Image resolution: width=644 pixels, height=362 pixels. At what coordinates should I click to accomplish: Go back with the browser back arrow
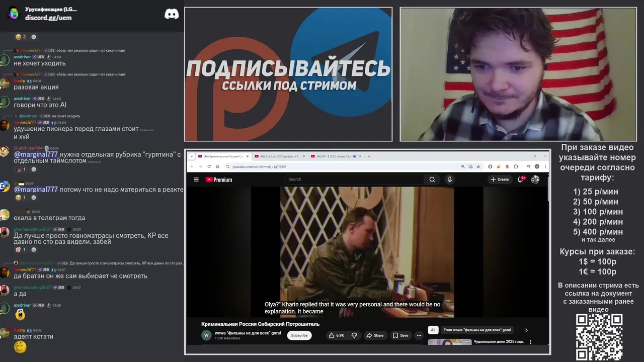(x=192, y=166)
